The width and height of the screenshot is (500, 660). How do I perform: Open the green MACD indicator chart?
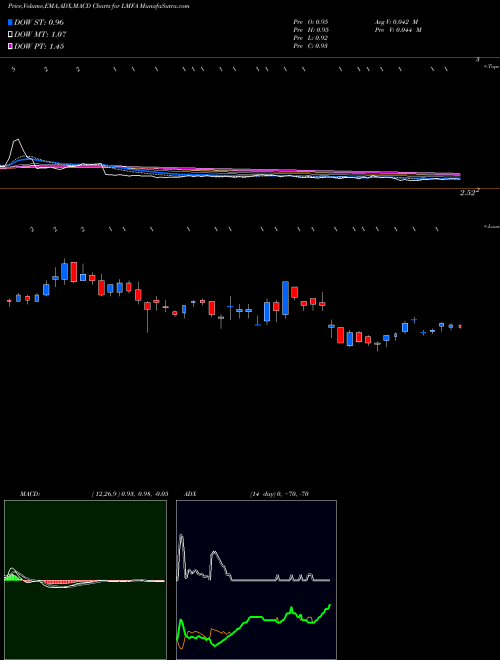point(85,580)
